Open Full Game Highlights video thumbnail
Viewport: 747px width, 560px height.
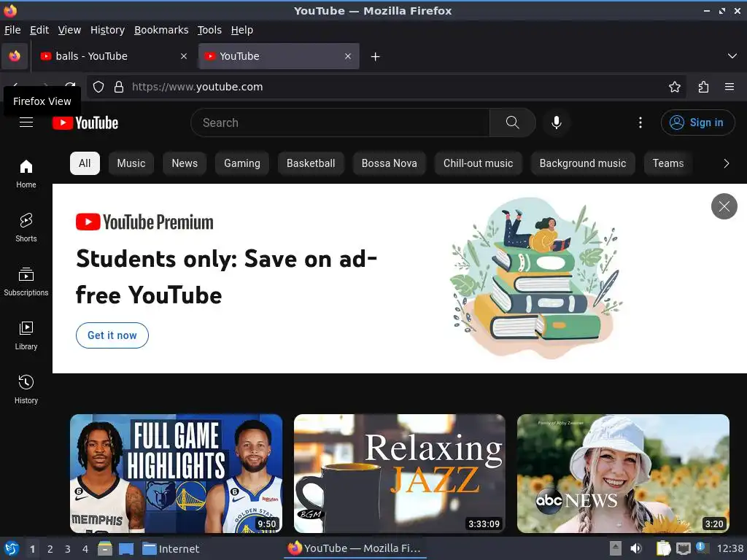pyautogui.click(x=177, y=473)
